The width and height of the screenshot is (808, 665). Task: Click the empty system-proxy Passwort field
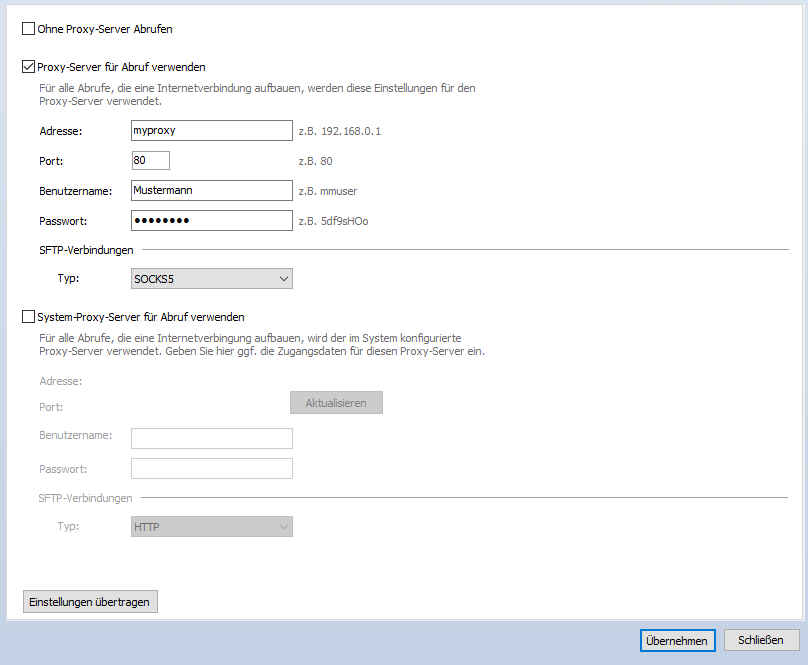pyautogui.click(x=211, y=468)
